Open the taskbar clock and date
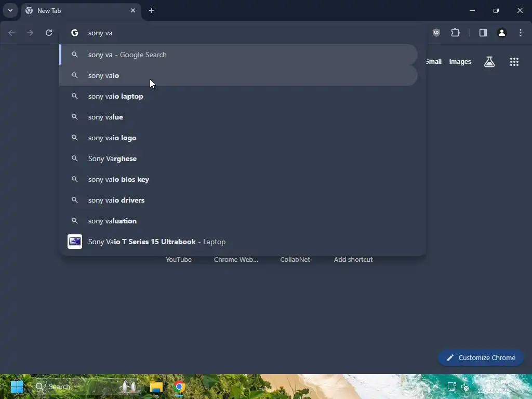 pyautogui.click(x=494, y=387)
